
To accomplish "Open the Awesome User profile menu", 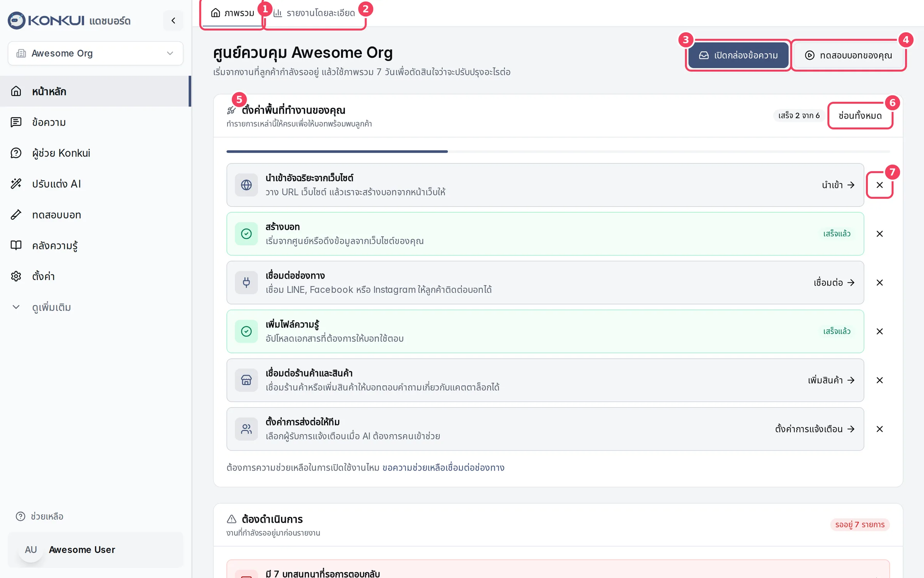I will (x=95, y=550).
